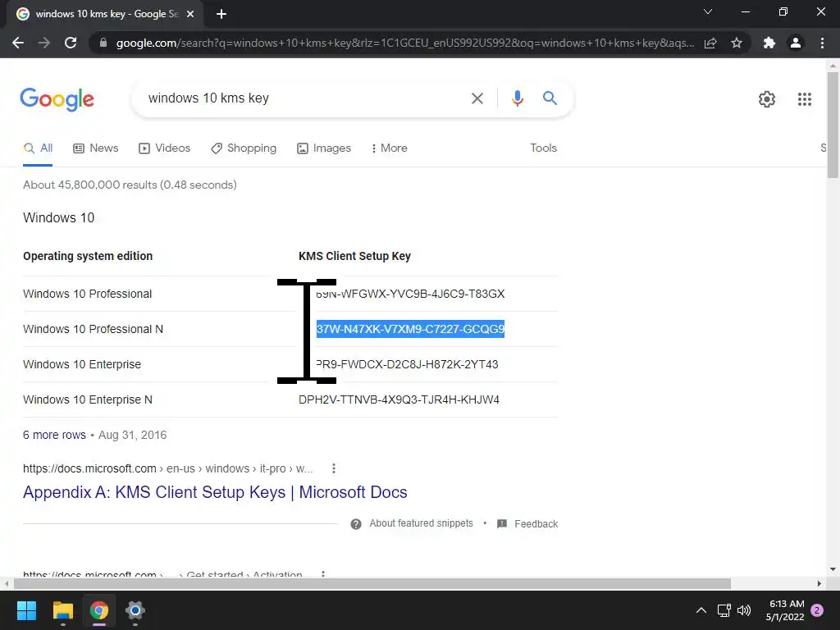Clear the search box text

pyautogui.click(x=477, y=98)
